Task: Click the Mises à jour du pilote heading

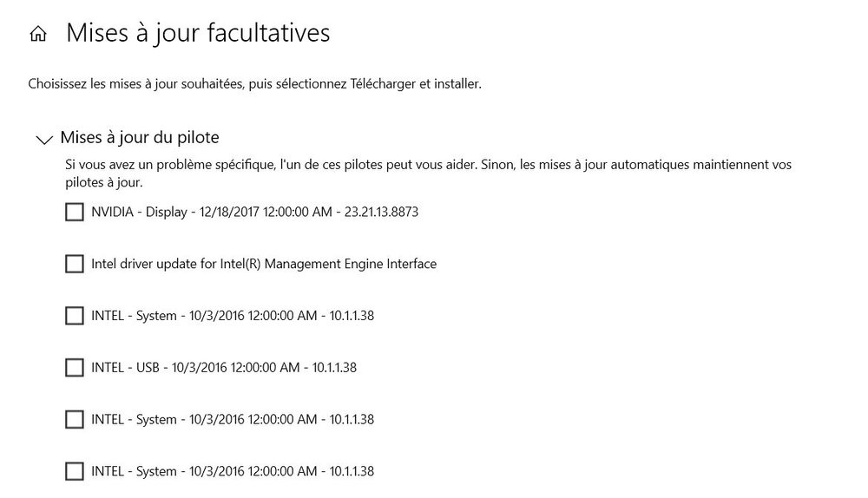Action: click(139, 138)
